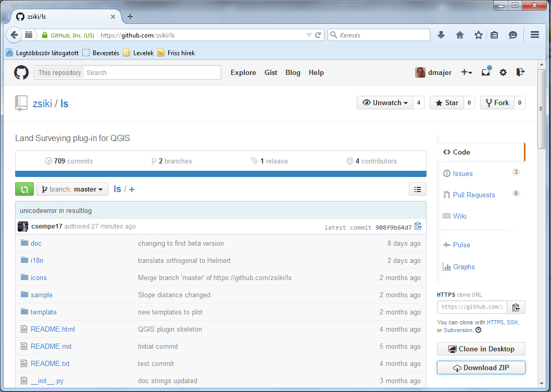
Task: Open the README.md file link
Action: coord(51,346)
